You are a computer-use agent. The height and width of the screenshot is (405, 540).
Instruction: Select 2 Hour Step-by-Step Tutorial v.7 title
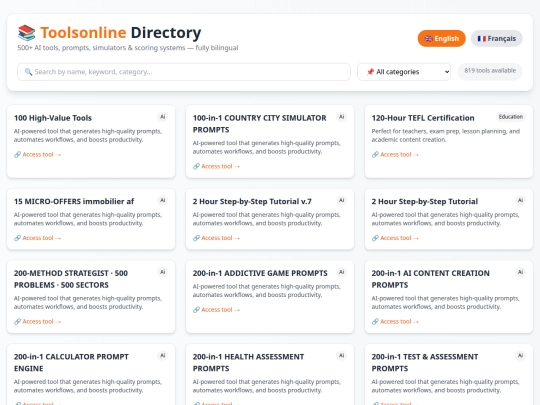(252, 201)
